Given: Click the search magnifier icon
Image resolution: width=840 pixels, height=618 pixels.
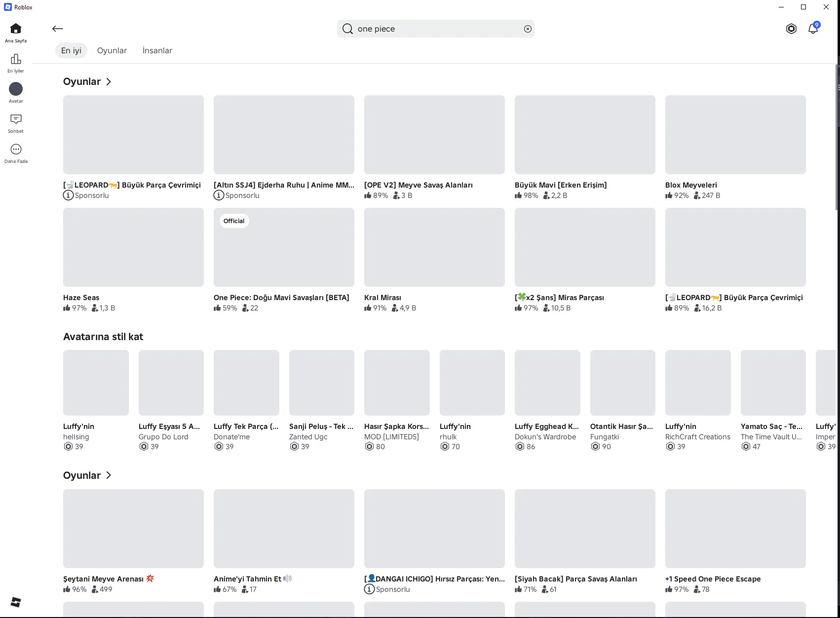Looking at the screenshot, I should coord(347,29).
